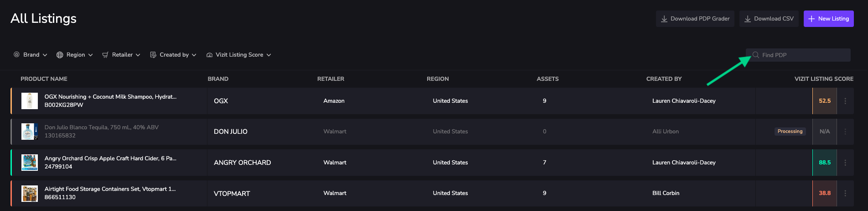Click the plus icon on New Listing
This screenshot has width=868, height=211.
811,19
